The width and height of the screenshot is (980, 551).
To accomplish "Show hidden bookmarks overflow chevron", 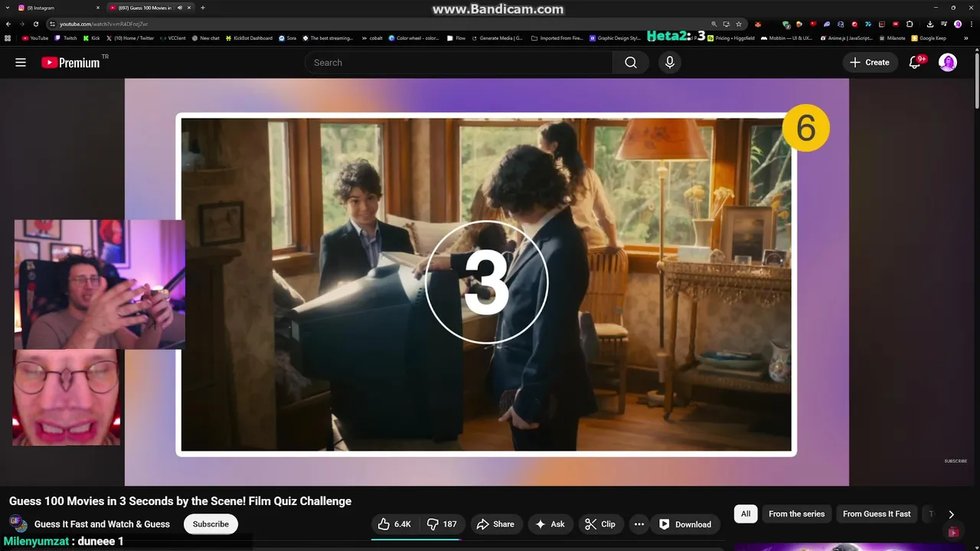I will [966, 37].
